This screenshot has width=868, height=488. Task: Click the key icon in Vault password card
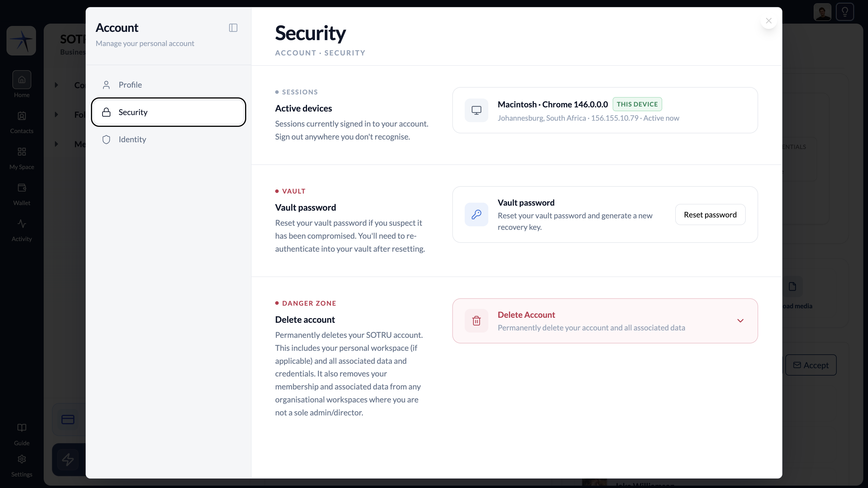coord(477,214)
